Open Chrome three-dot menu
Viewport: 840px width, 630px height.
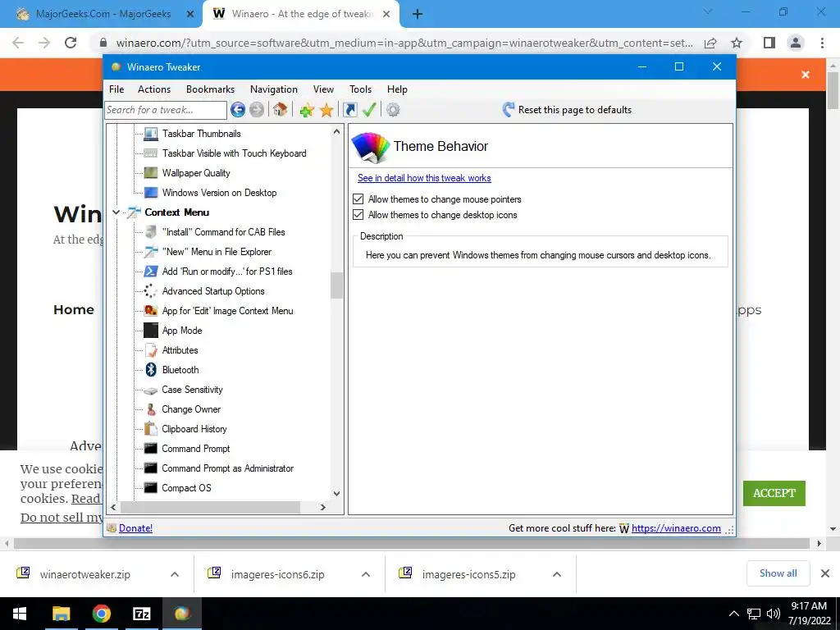[822, 43]
